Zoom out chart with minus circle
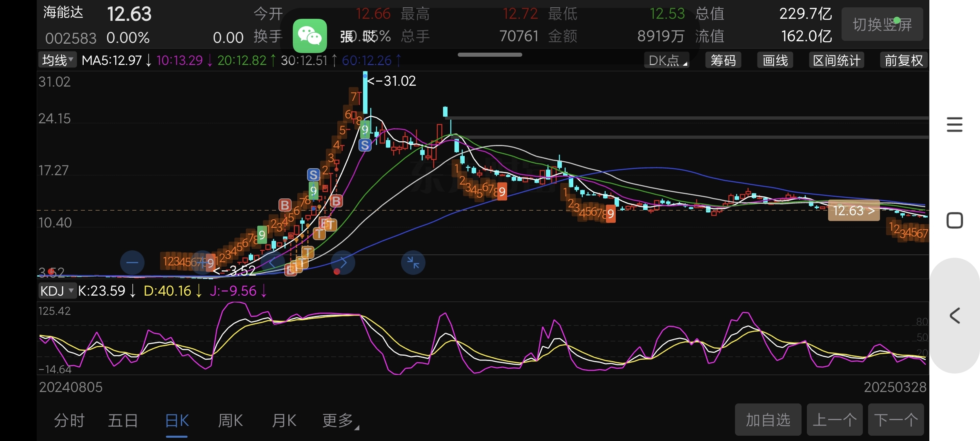This screenshot has height=441, width=980. pos(132,263)
